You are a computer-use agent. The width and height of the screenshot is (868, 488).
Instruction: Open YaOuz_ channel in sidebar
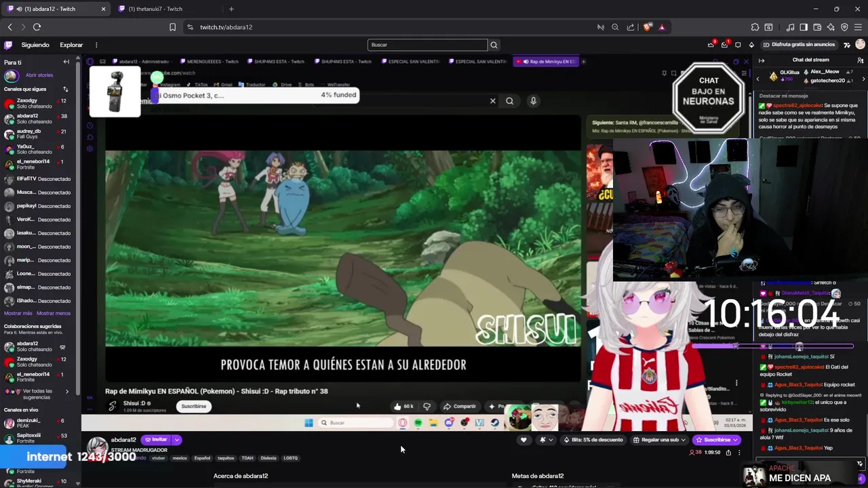pos(39,149)
